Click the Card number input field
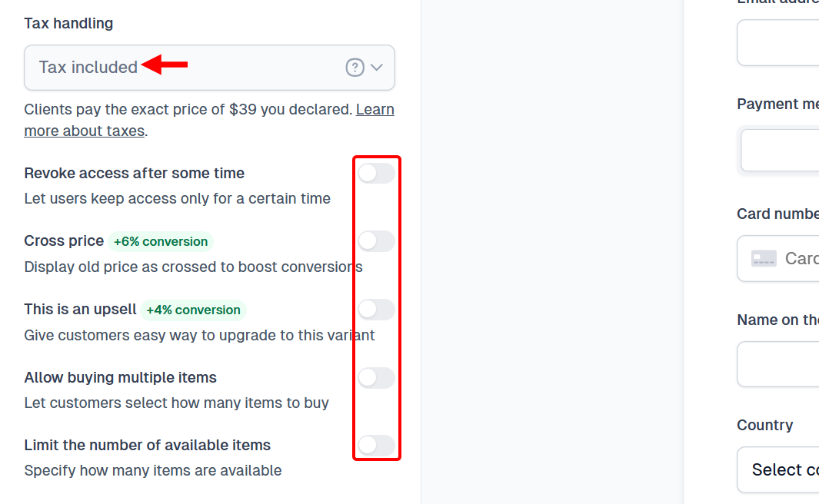The image size is (819, 504). tap(792, 258)
